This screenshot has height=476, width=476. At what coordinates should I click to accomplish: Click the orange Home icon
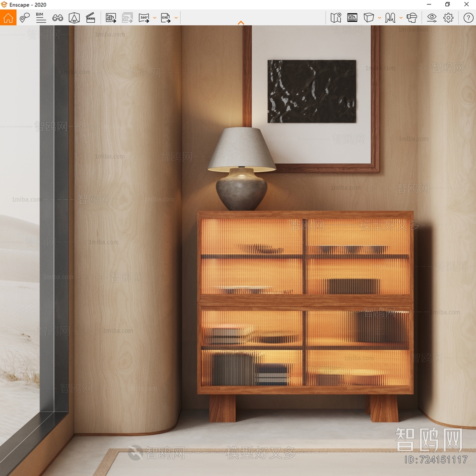click(x=8, y=18)
